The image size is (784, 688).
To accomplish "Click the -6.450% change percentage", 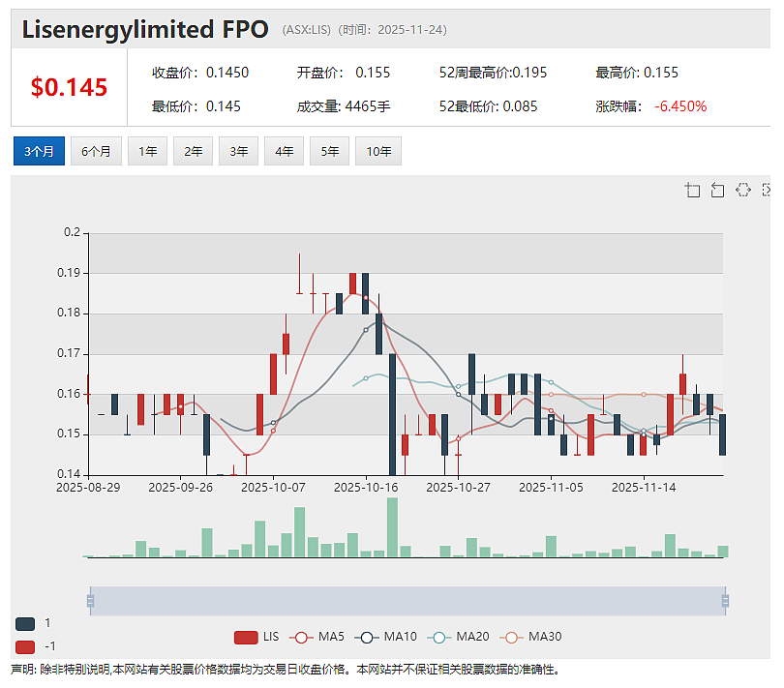I will pos(680,106).
